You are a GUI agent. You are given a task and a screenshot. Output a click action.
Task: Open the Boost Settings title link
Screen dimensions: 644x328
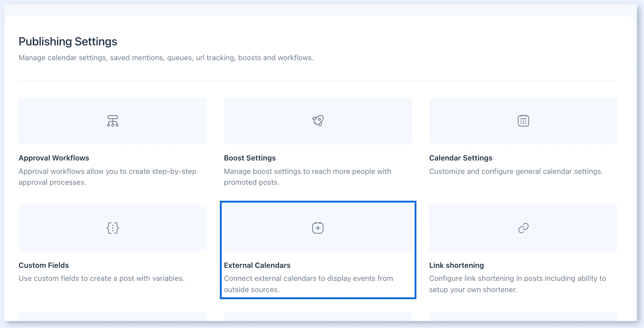(x=250, y=158)
